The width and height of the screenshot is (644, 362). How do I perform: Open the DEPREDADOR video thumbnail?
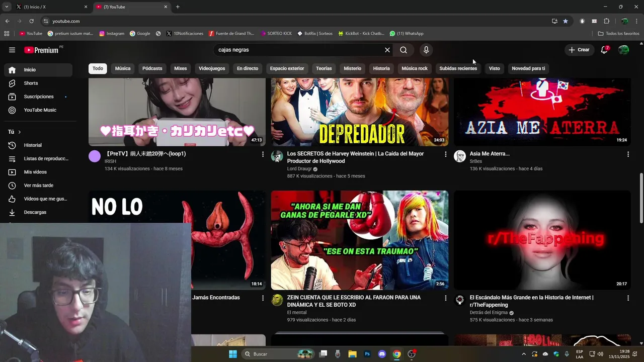pos(360,112)
